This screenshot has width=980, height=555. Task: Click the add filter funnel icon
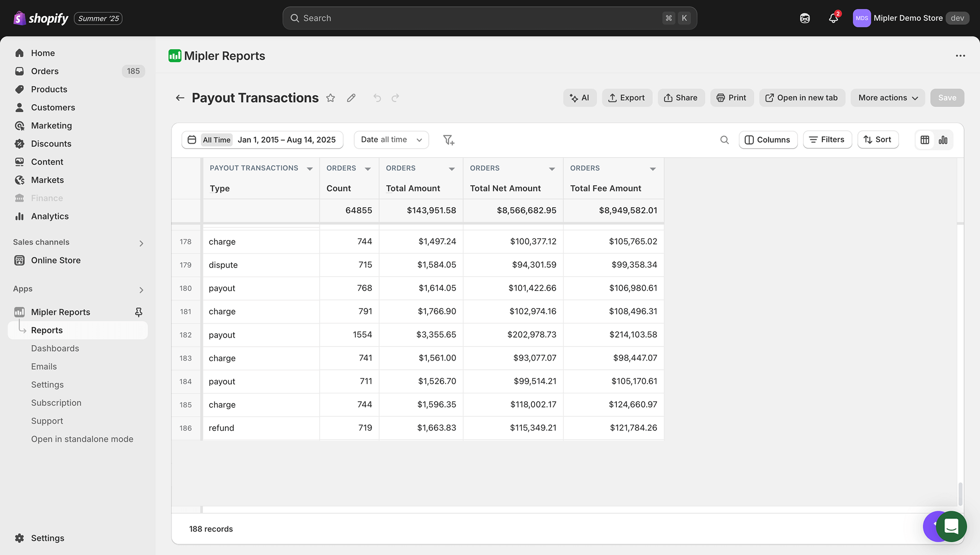(x=448, y=140)
